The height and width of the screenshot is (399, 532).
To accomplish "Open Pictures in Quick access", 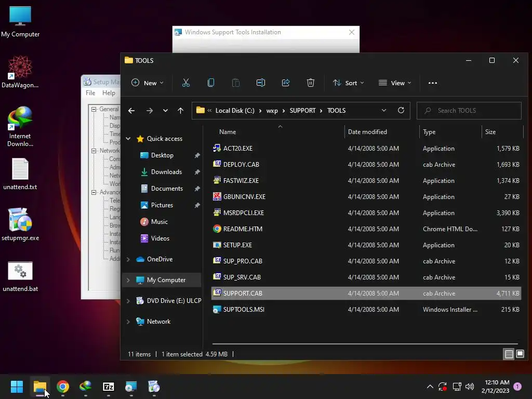I will tap(162, 205).
